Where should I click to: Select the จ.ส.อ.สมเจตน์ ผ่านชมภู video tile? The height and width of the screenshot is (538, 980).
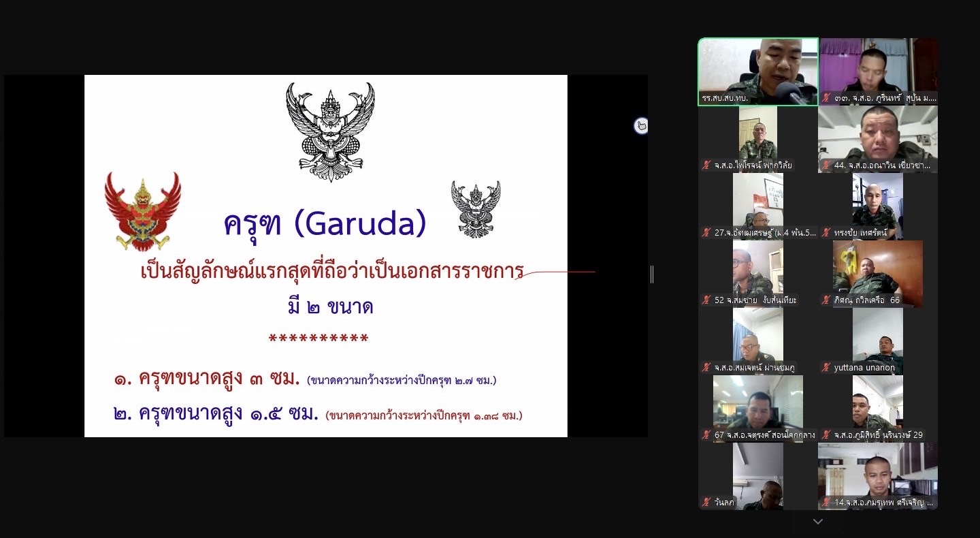[758, 341]
